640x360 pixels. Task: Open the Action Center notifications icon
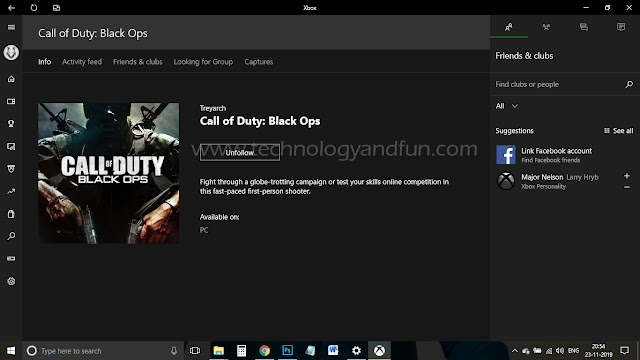click(x=624, y=351)
